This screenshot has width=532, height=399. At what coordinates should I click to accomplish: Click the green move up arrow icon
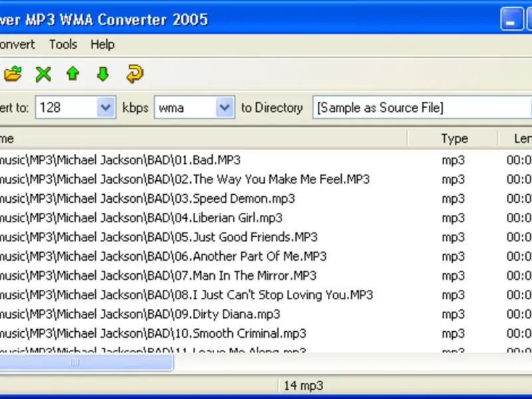72,74
